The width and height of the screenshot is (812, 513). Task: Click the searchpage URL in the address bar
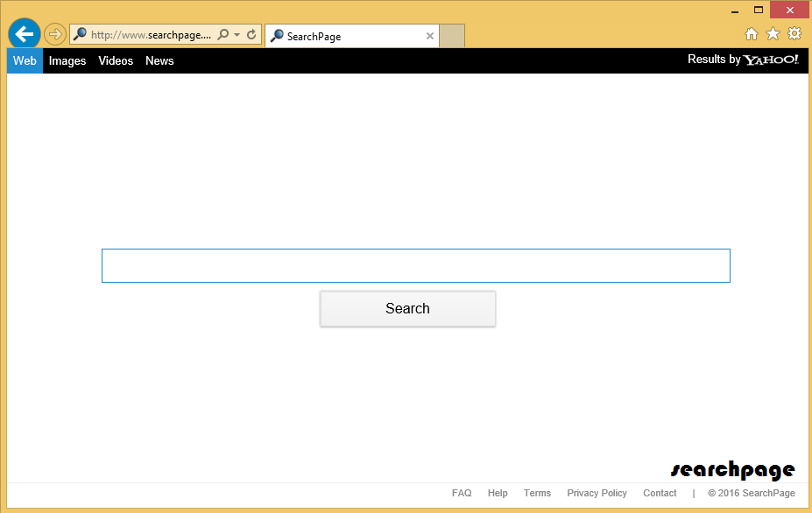coord(152,35)
